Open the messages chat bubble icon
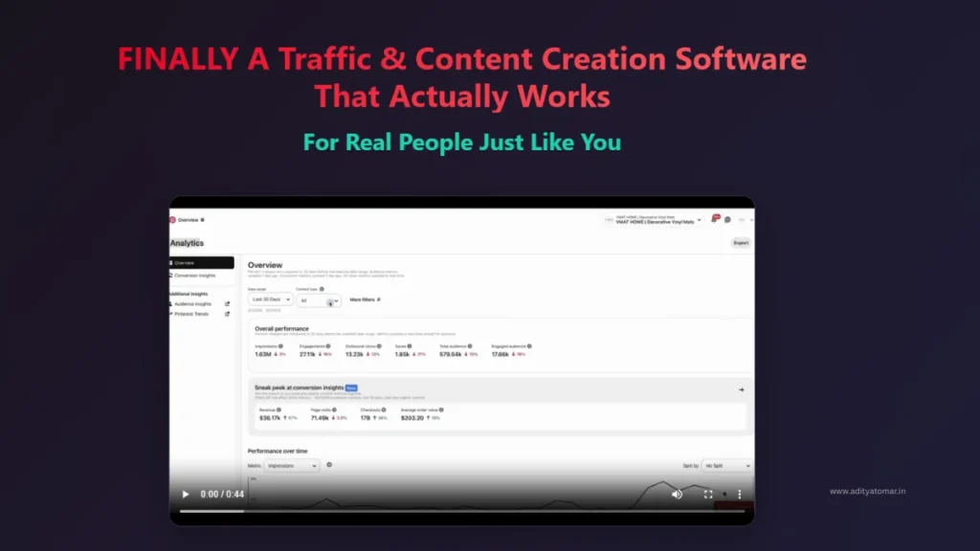 point(727,219)
